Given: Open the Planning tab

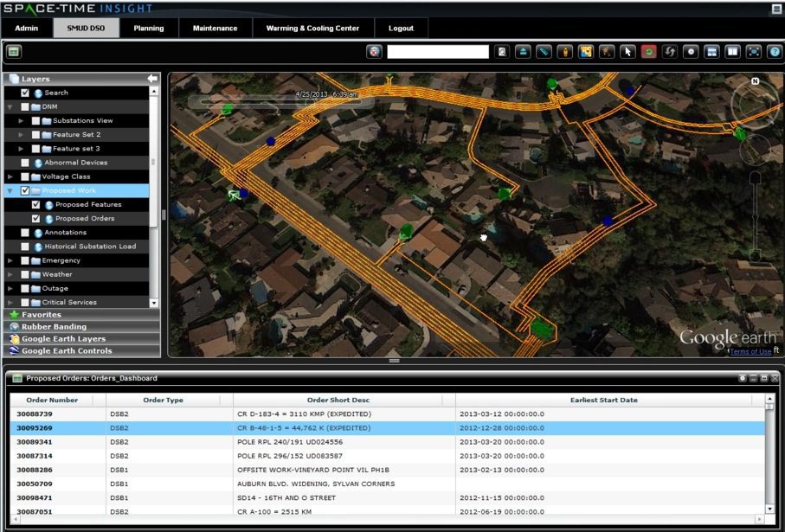Looking at the screenshot, I should click(x=149, y=29).
